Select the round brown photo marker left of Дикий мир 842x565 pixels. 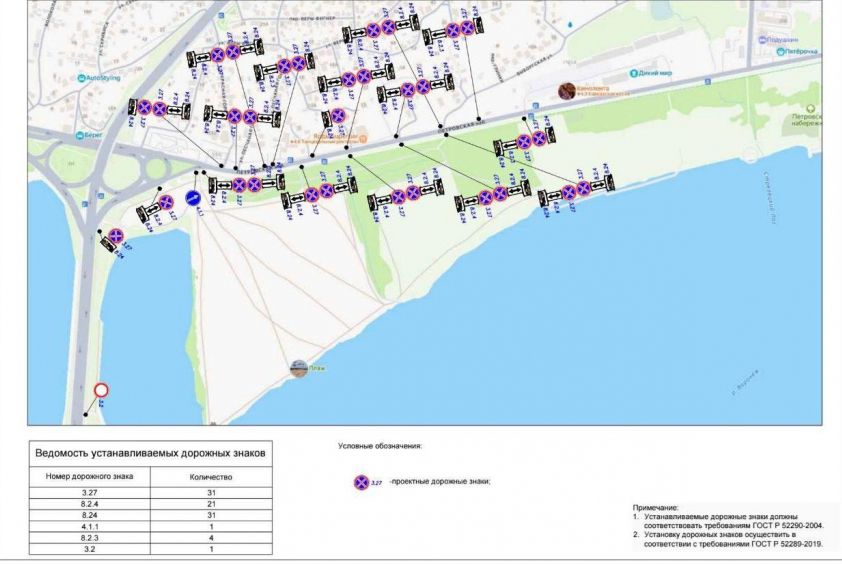(x=567, y=90)
